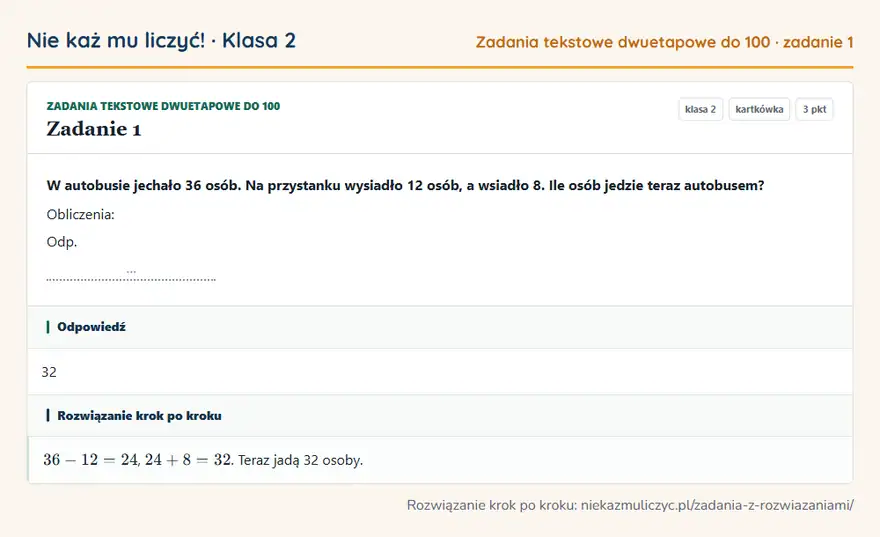Image resolution: width=880 pixels, height=537 pixels.
Task: Open the niekazmuliczyc.pl/zadania-z-rozwiazaniami/ link
Action: 717,505
